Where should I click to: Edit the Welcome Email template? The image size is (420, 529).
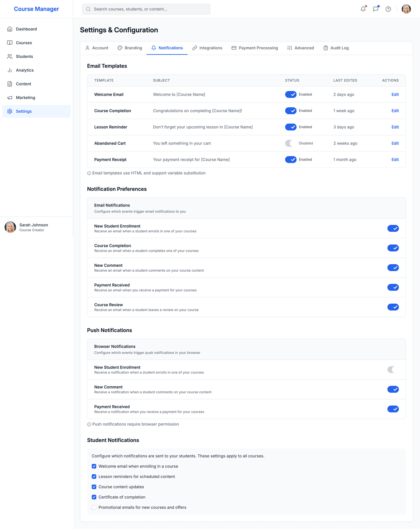pyautogui.click(x=395, y=94)
